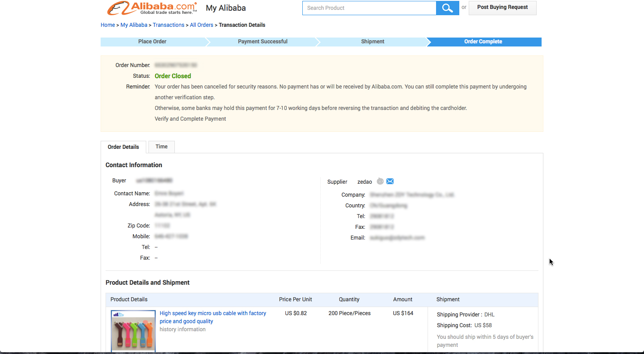Screen dimensions: 644x354
Task: Open the micro USB cable product link
Action: (x=213, y=317)
